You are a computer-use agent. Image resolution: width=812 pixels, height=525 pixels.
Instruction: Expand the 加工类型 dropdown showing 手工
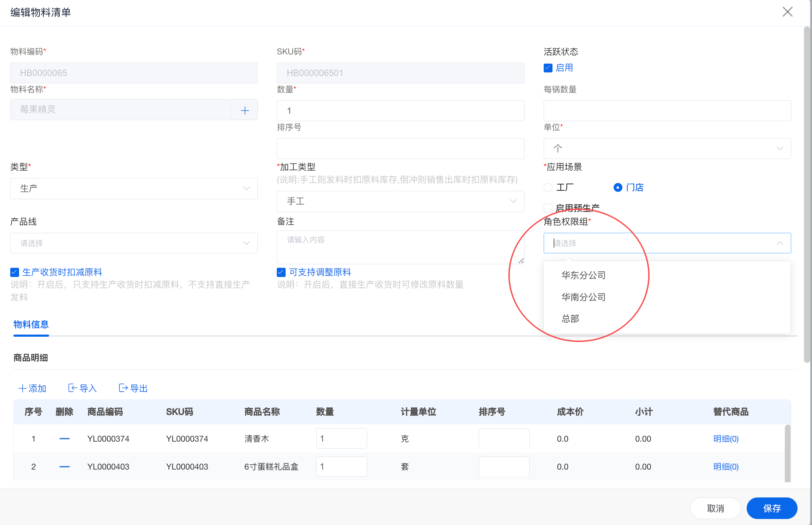pos(400,201)
